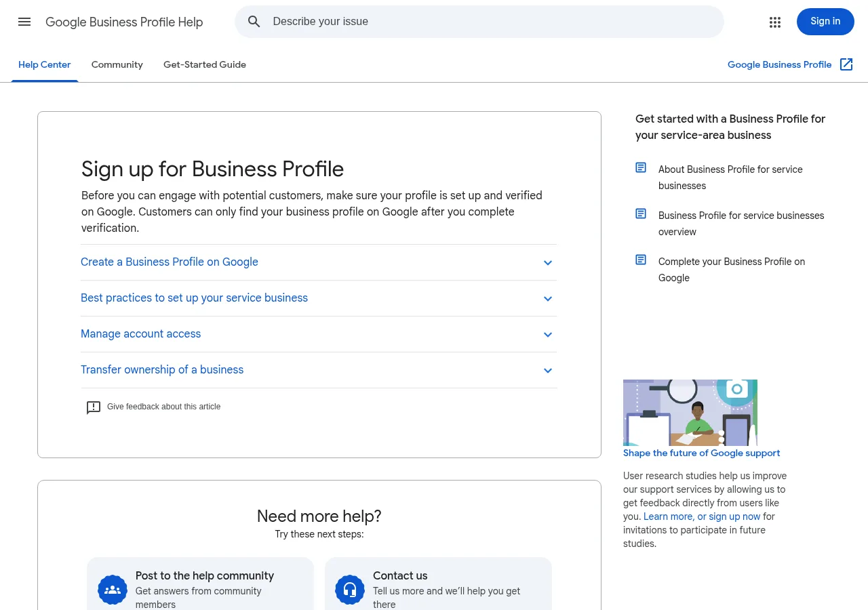Viewport: 868px width, 610px height.
Task: Open Complete your Business Profile on Google
Action: click(x=732, y=270)
